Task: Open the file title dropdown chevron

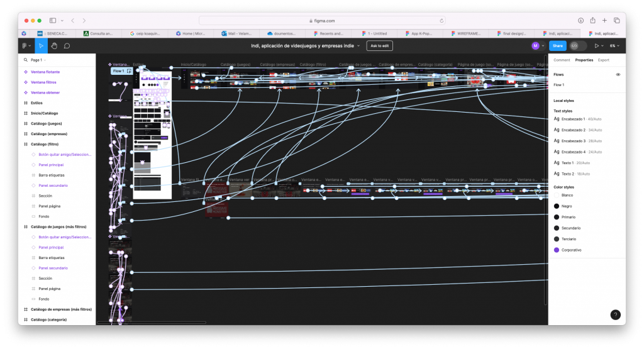Action: (x=359, y=46)
